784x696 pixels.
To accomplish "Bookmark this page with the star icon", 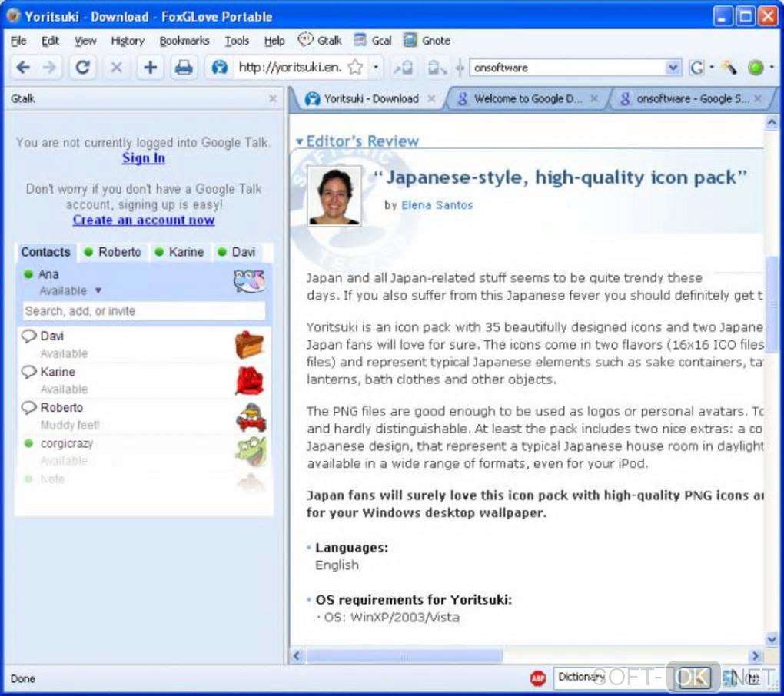I will (355, 67).
